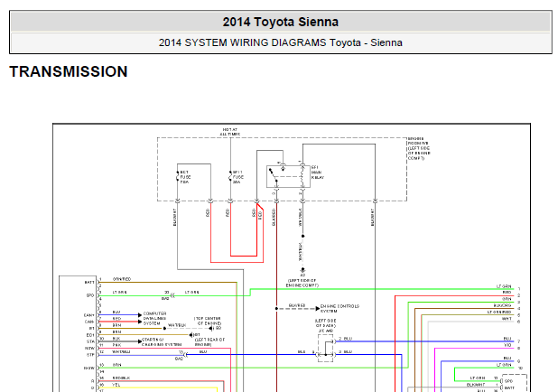Click the VIO wire label at terminal 8

tap(507, 345)
